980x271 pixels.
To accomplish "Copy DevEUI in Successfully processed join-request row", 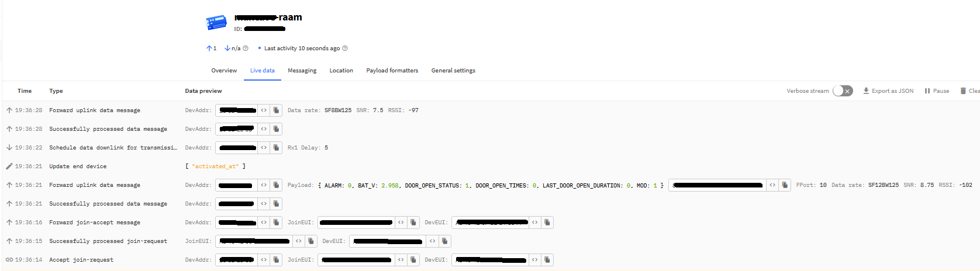I will pos(445,241).
